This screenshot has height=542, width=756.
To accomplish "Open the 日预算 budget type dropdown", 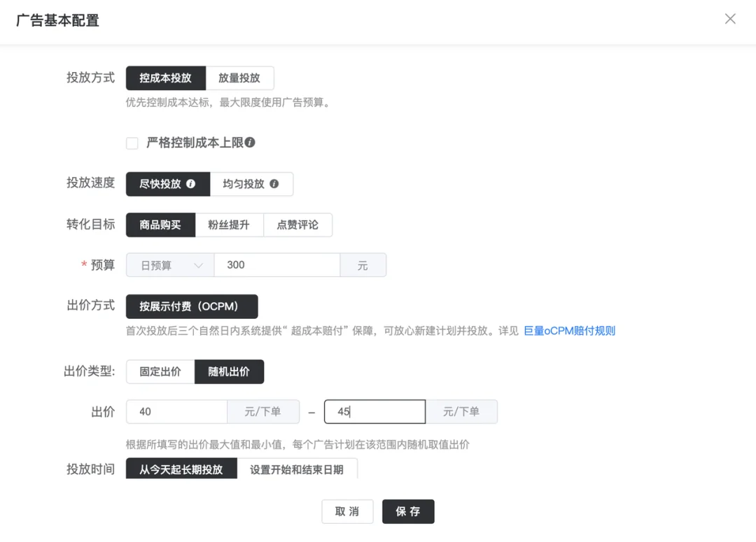I will (x=170, y=266).
